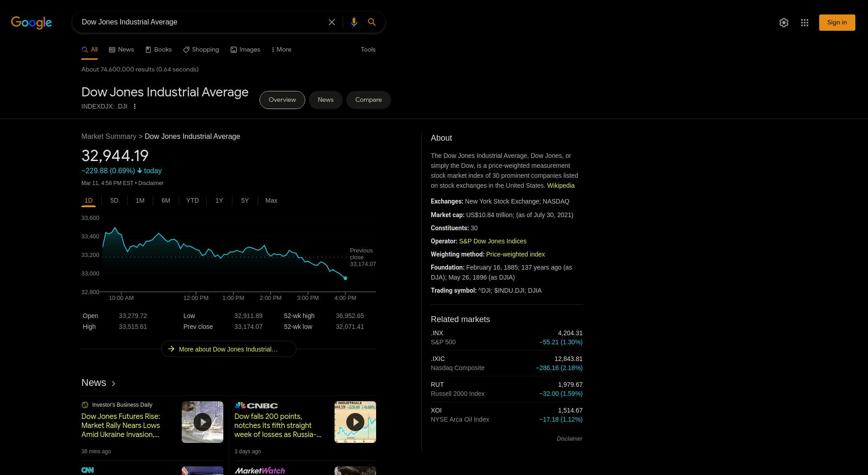Select the 6M chart range
868x475 pixels.
(166, 200)
